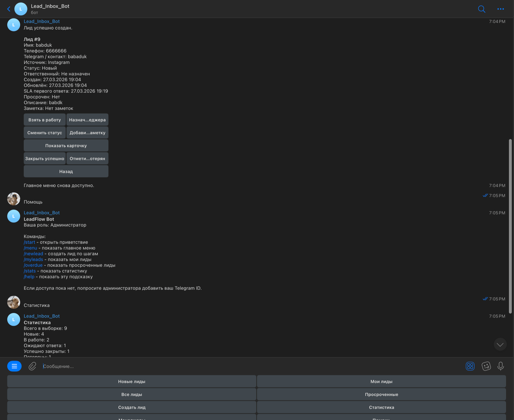Run the /newlead command link

pos(33,254)
